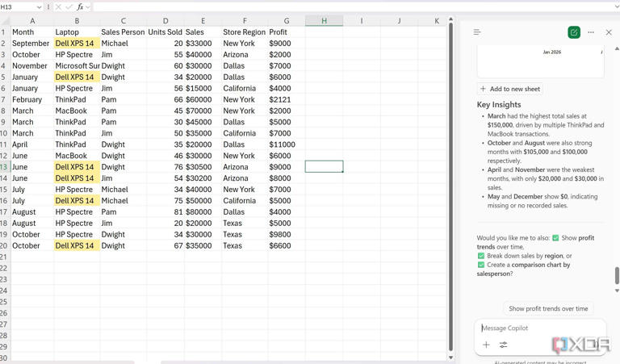
Task: Start a new chat with the green compose icon
Action: click(574, 32)
